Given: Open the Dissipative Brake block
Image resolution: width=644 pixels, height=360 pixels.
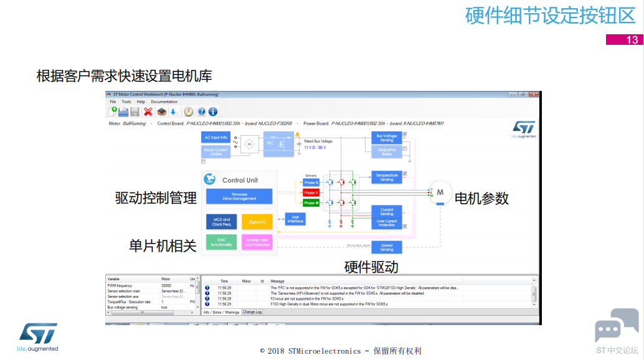Looking at the screenshot, I should [387, 152].
